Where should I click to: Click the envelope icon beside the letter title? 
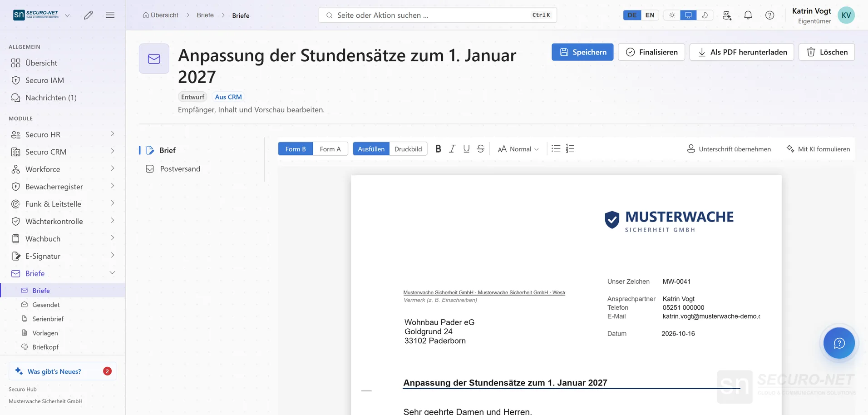point(154,59)
